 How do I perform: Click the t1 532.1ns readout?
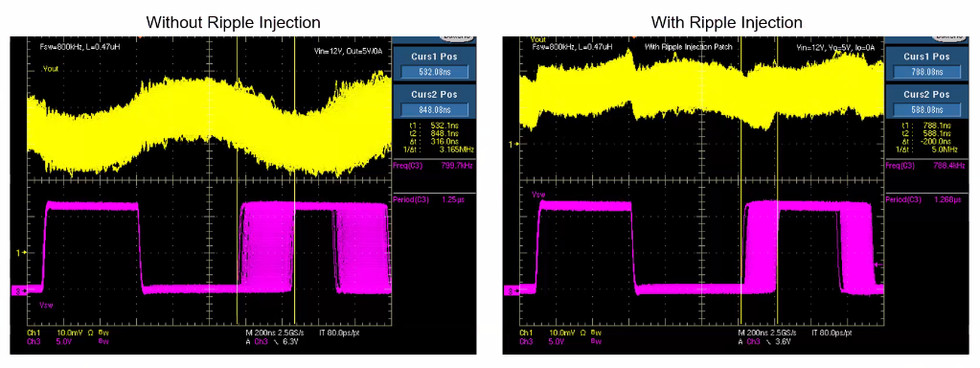(x=435, y=125)
